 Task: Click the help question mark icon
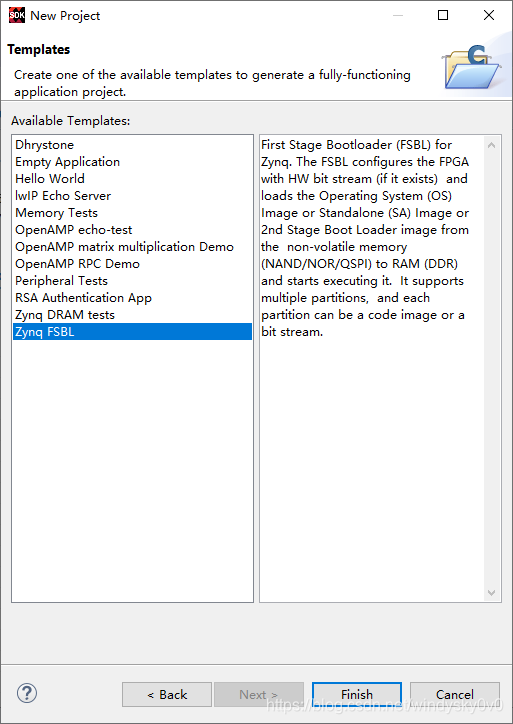pyautogui.click(x=27, y=693)
